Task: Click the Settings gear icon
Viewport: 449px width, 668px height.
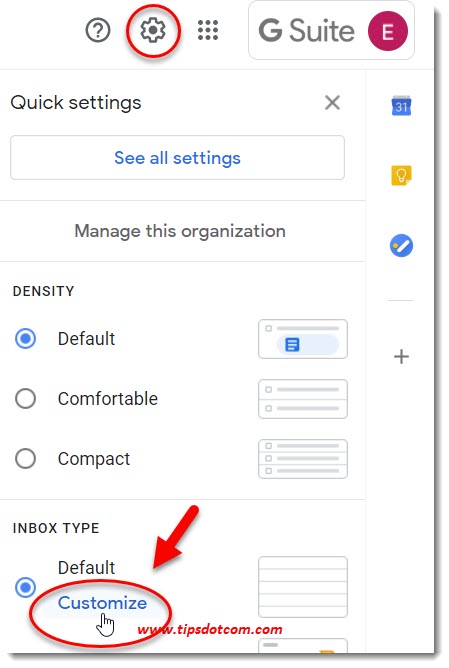Action: click(153, 30)
